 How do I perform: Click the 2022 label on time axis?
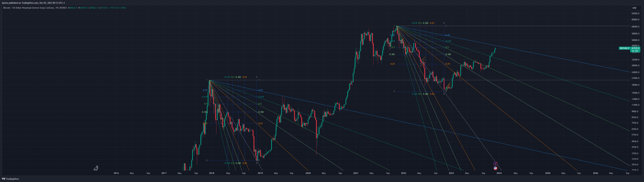point(403,173)
